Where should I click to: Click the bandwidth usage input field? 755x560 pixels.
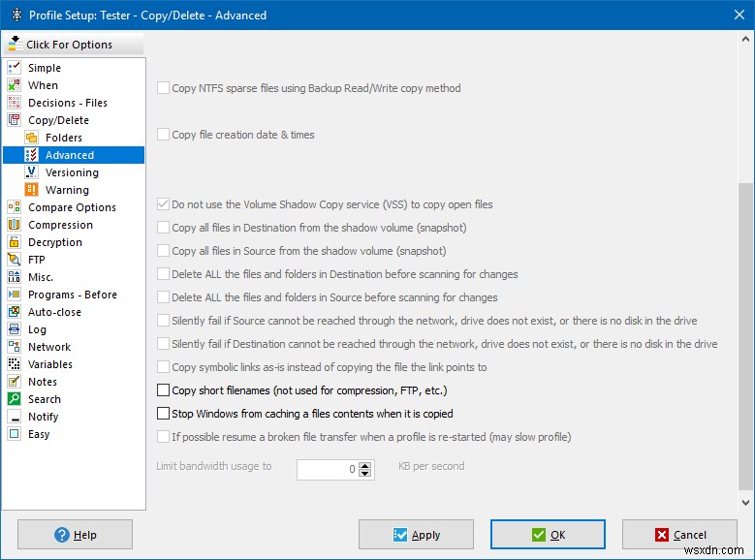pyautogui.click(x=328, y=469)
